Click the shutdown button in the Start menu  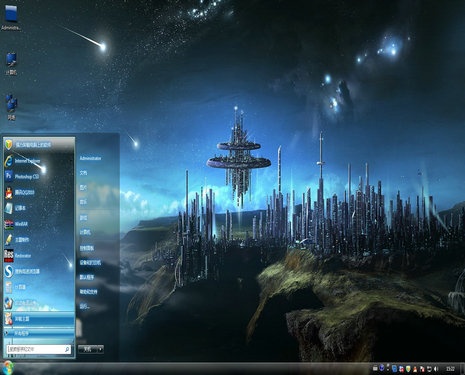(x=88, y=349)
